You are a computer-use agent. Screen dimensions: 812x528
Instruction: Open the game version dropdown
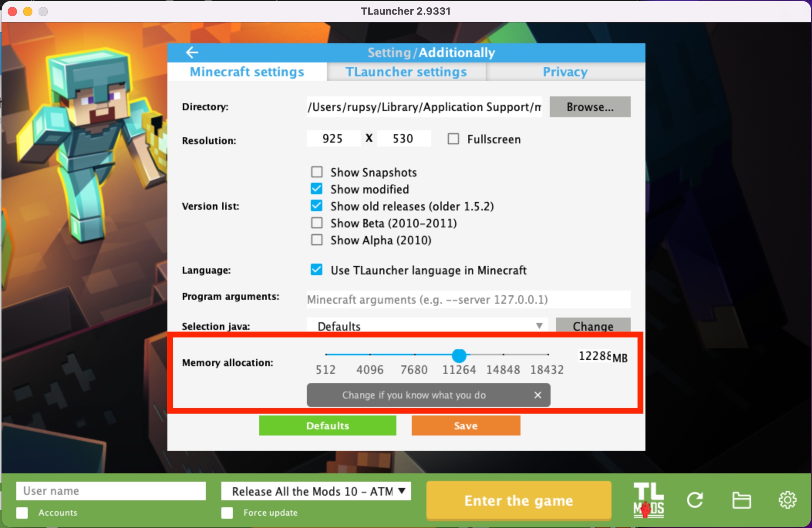pyautogui.click(x=316, y=491)
